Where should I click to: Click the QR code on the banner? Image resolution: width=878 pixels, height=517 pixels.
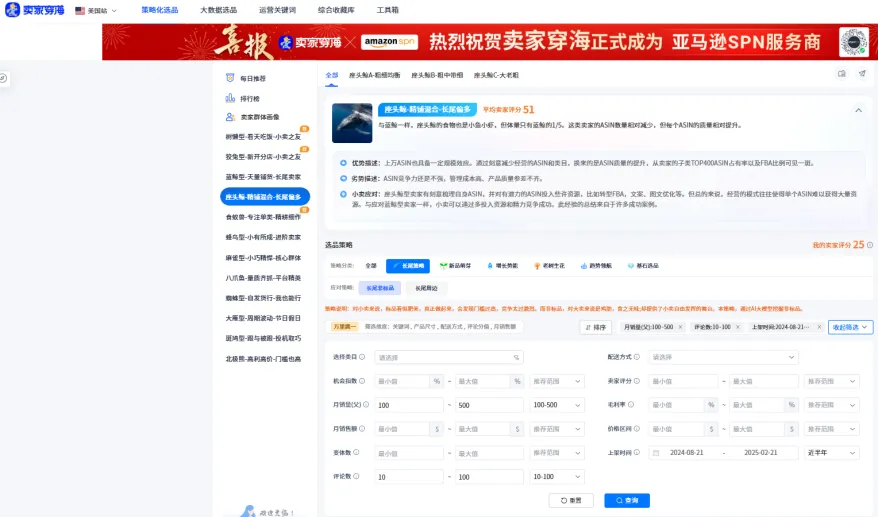pyautogui.click(x=853, y=42)
